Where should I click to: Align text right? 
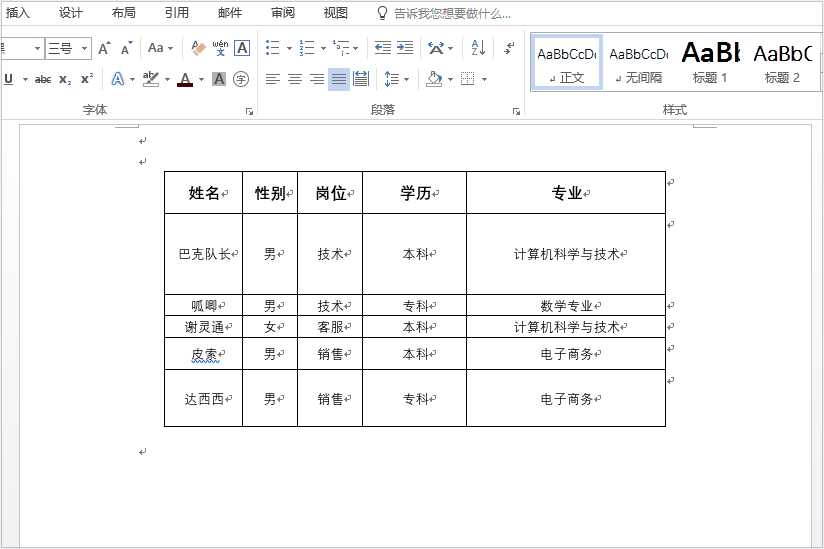click(317, 79)
